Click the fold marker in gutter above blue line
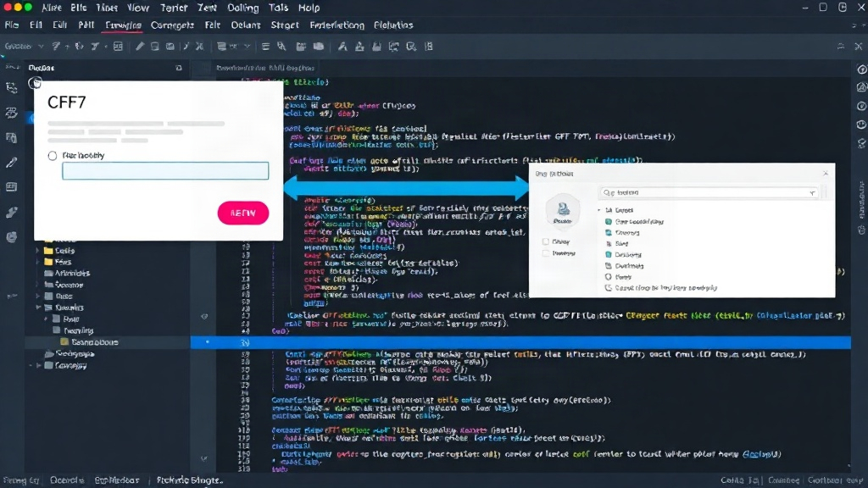Screen dimensions: 868x488 [204, 317]
